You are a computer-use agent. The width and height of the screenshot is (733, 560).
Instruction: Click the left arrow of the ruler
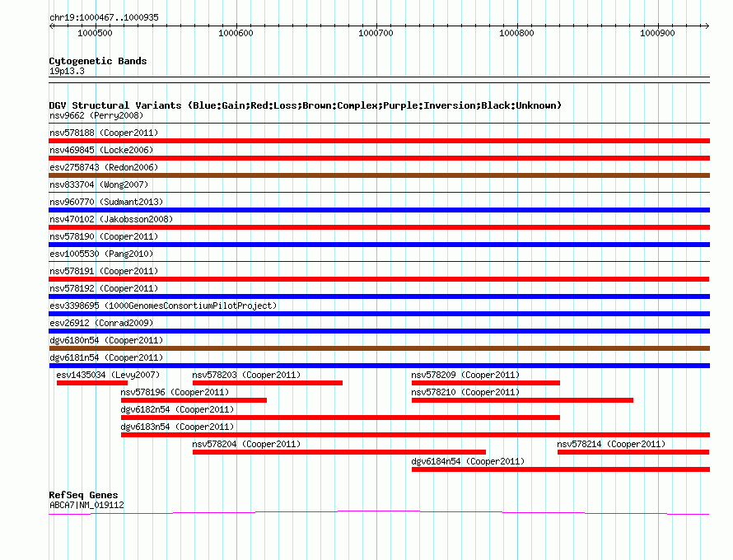click(51, 26)
